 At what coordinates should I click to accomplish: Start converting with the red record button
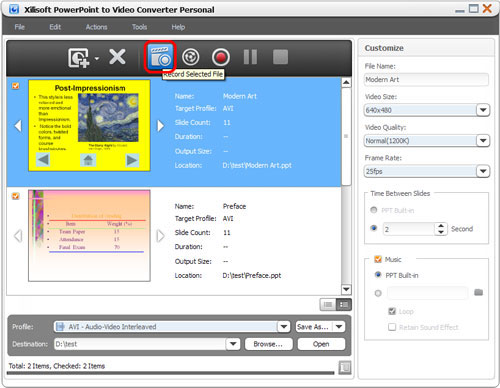(x=221, y=57)
